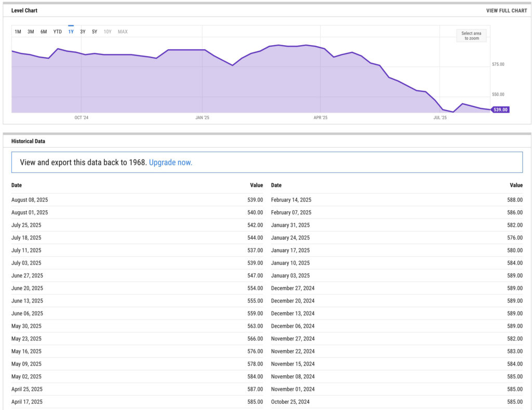Click the May 09, 2025 date

[26, 364]
